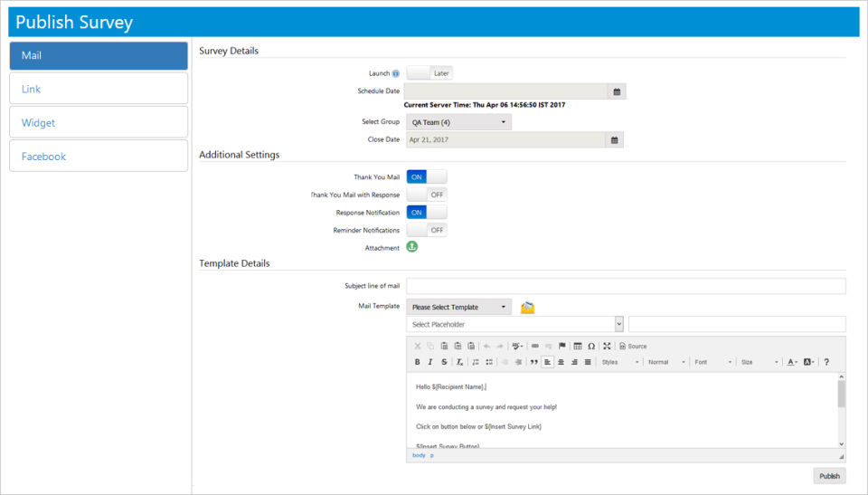868x495 pixels.
Task: Open text color picker in editor
Action: [x=792, y=362]
